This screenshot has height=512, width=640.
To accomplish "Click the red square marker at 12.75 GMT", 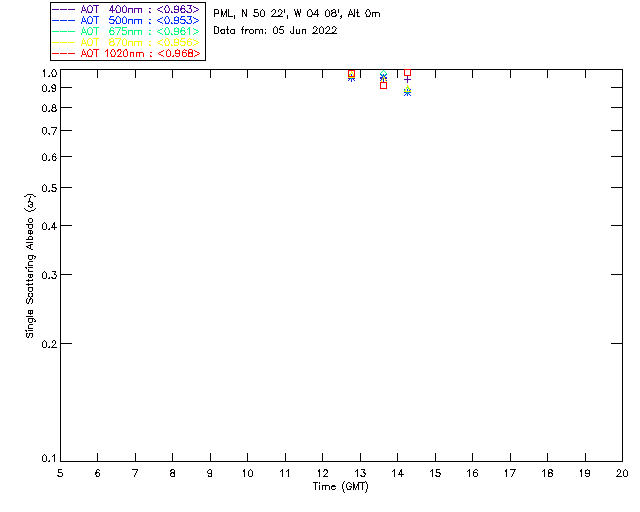I will click(x=351, y=73).
